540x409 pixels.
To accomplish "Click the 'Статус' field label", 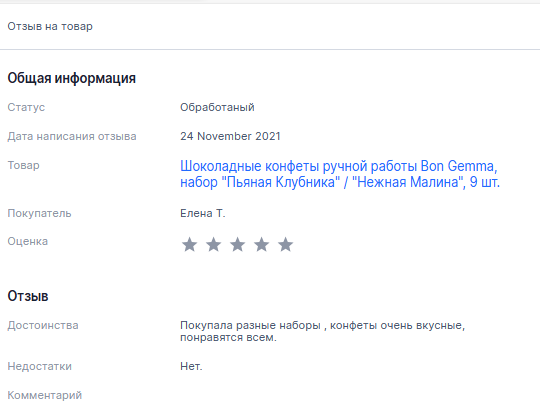I will [26, 107].
